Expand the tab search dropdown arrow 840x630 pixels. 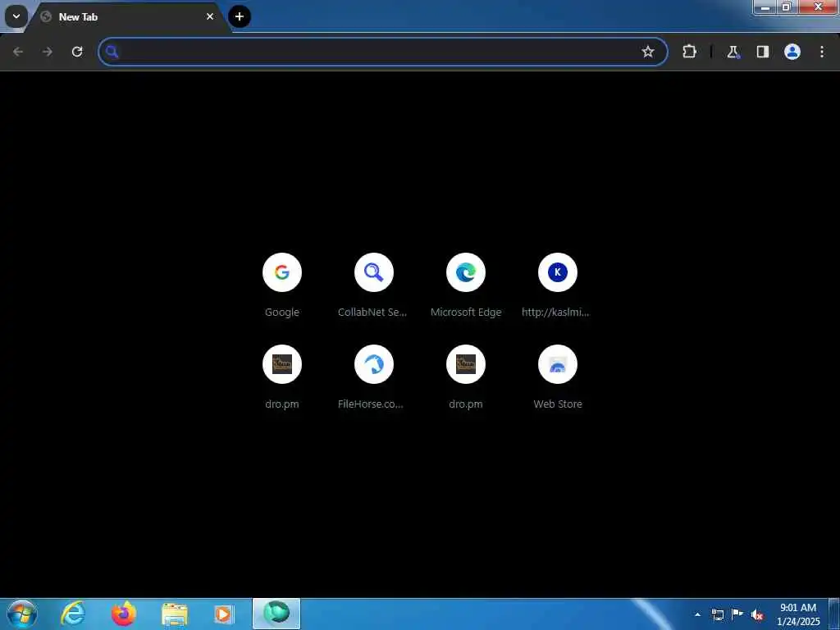click(x=16, y=16)
